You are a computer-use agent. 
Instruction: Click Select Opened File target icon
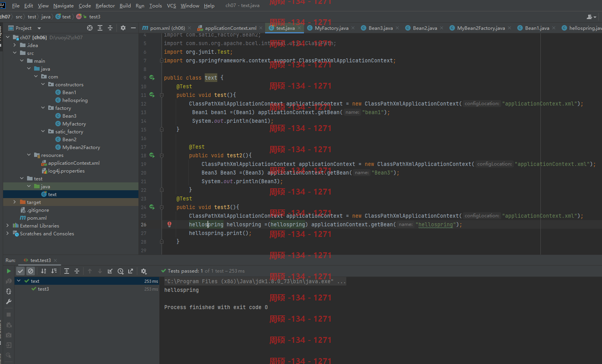coord(90,28)
